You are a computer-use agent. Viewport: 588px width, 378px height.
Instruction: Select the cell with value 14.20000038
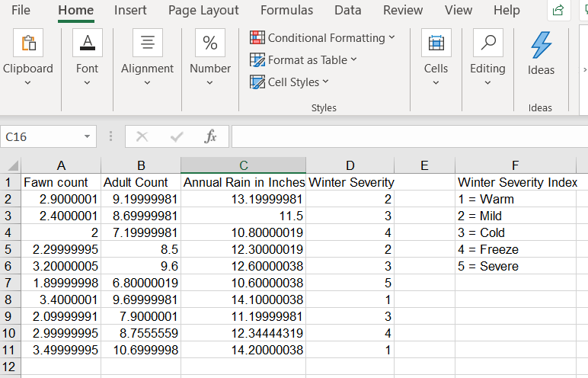[x=244, y=351]
